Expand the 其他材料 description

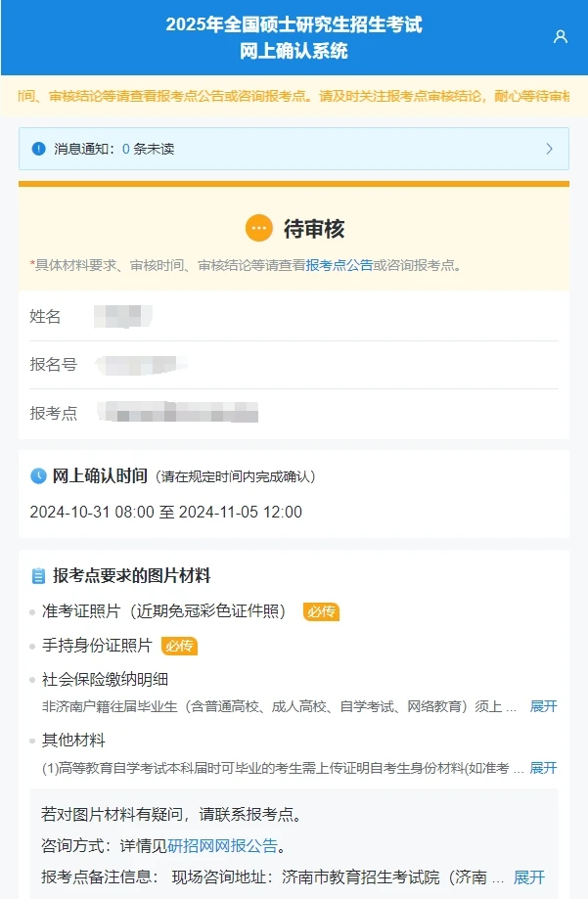[x=543, y=768]
